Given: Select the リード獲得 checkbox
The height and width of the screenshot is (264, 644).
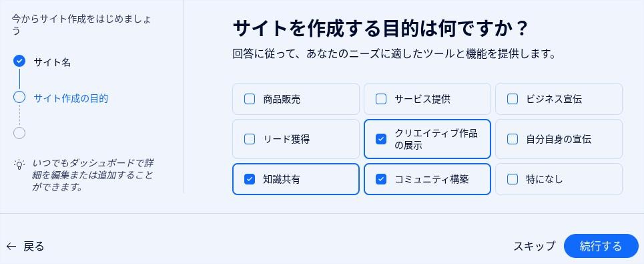Looking at the screenshot, I should coord(250,139).
